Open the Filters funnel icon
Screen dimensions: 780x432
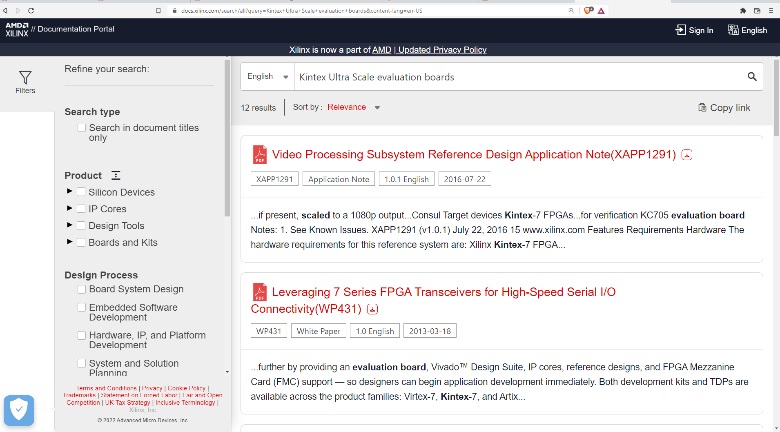[25, 78]
